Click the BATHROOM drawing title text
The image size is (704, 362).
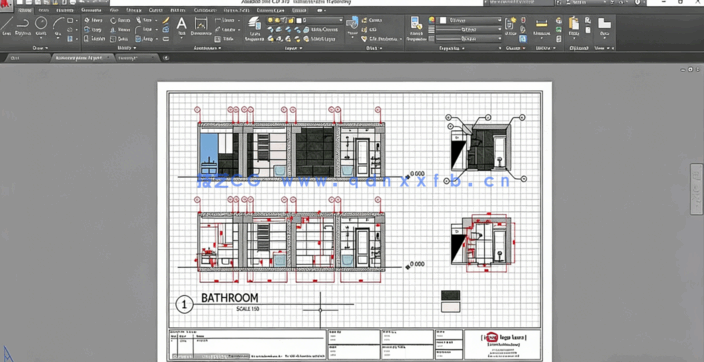coord(229,298)
